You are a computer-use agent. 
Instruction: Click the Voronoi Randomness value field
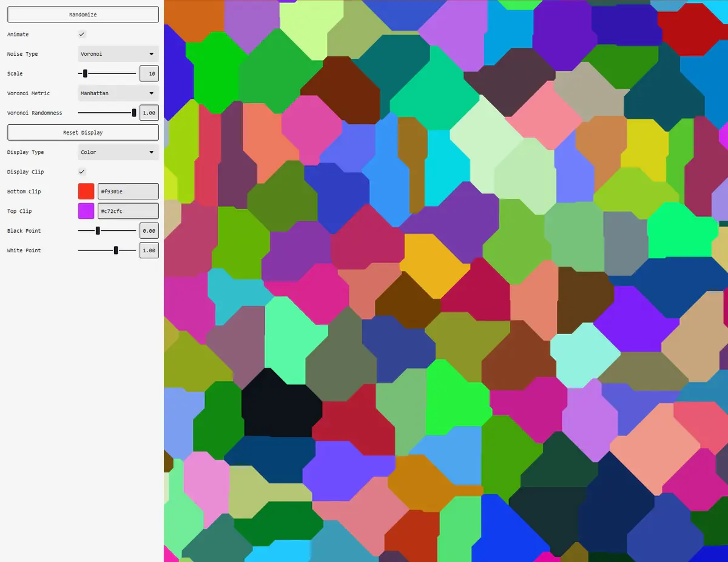click(149, 113)
